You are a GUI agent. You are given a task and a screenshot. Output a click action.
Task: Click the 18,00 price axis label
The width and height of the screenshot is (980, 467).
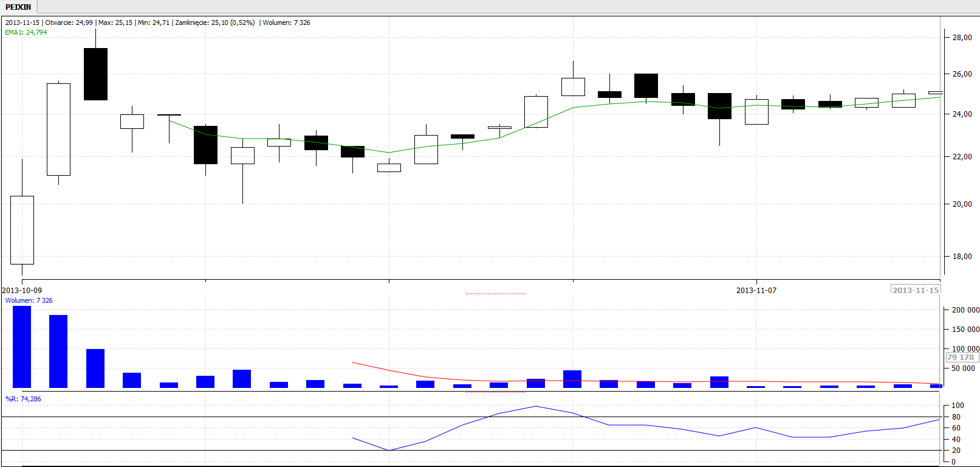[x=962, y=257]
